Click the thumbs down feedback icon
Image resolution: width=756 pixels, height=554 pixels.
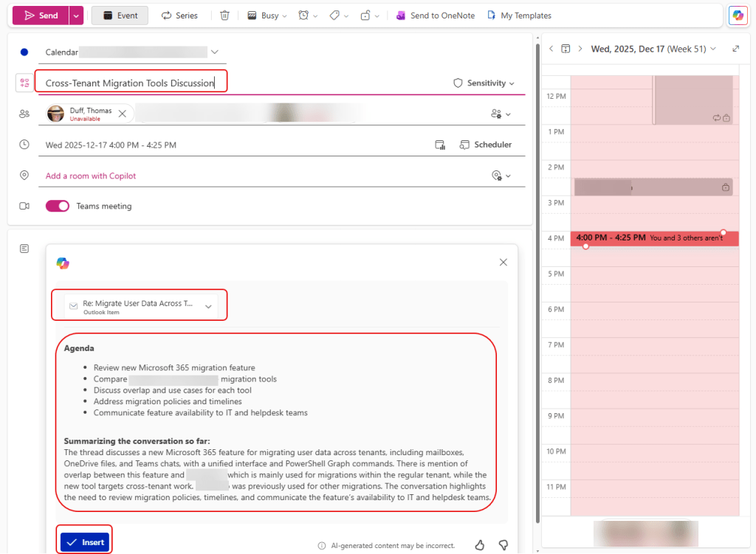click(504, 545)
